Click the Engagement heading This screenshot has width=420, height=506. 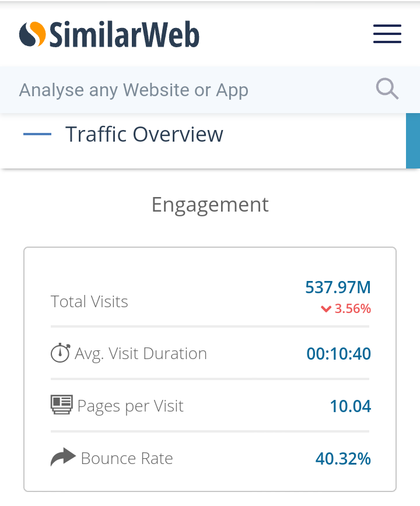tap(210, 205)
